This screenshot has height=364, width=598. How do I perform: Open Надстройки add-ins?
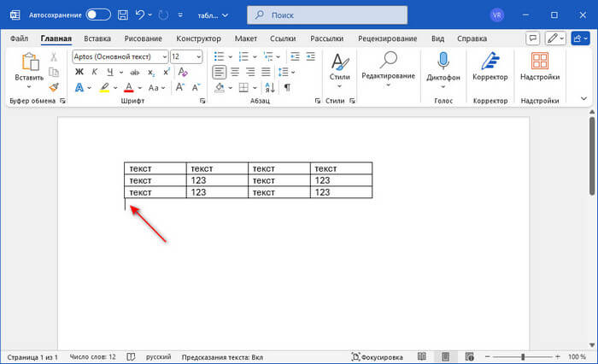[x=540, y=66]
